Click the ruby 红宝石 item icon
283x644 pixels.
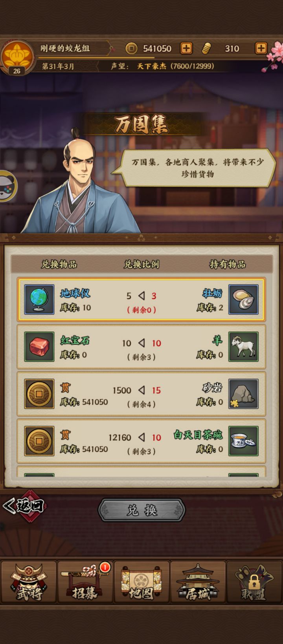[39, 347]
